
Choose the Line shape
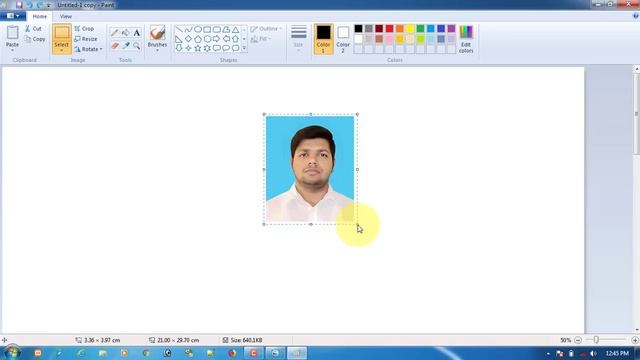tap(179, 30)
